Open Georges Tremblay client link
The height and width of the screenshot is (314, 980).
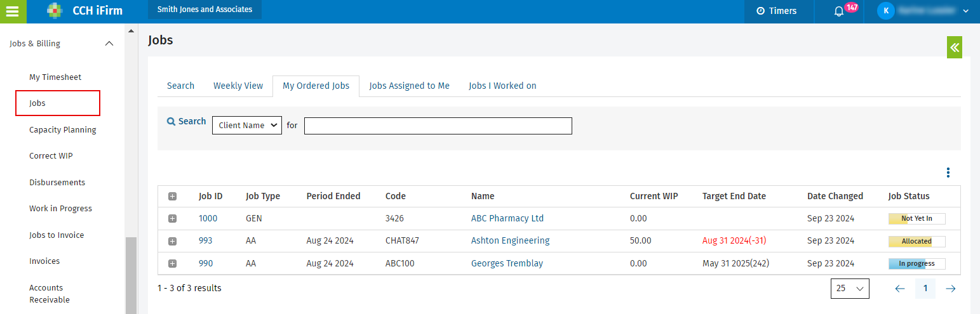[x=507, y=263]
